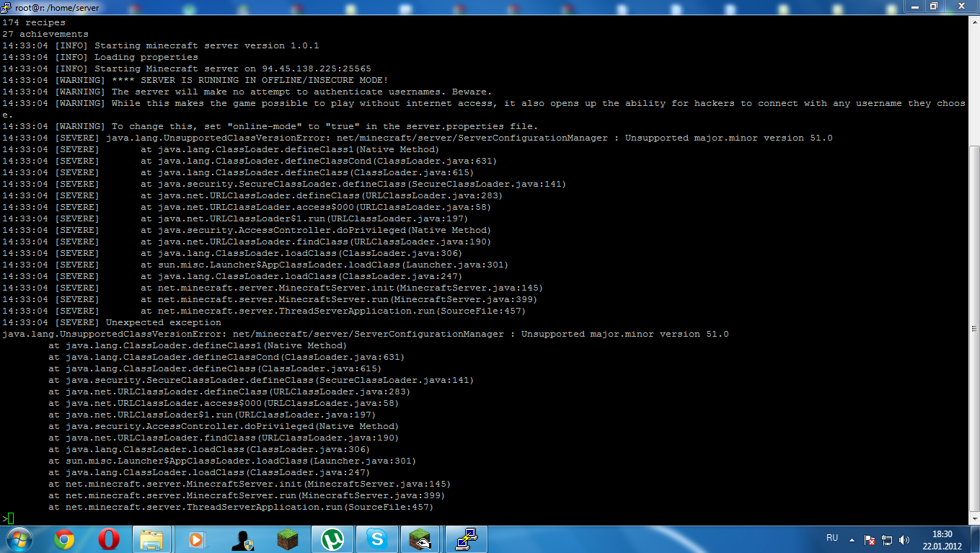
Task: Open the volume speaker tray icon
Action: coord(904,540)
